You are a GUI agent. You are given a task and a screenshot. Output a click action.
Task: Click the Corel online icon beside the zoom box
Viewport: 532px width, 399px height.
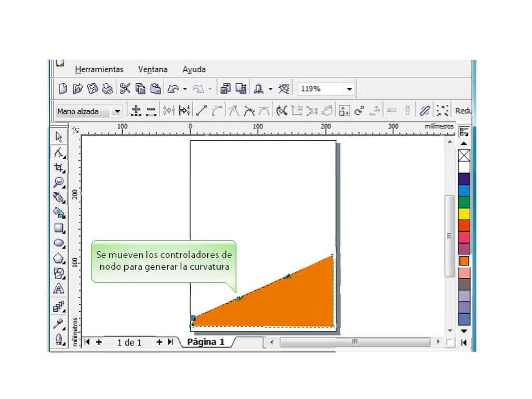[284, 88]
